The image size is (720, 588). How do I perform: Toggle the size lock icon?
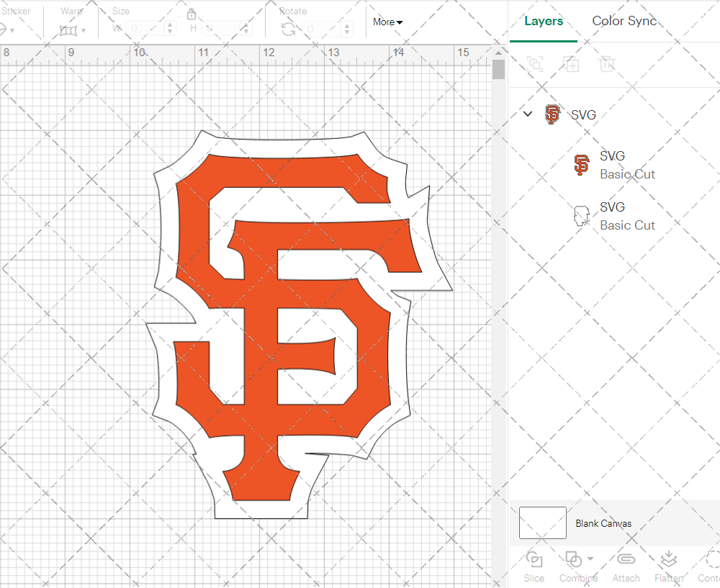pos(191,14)
